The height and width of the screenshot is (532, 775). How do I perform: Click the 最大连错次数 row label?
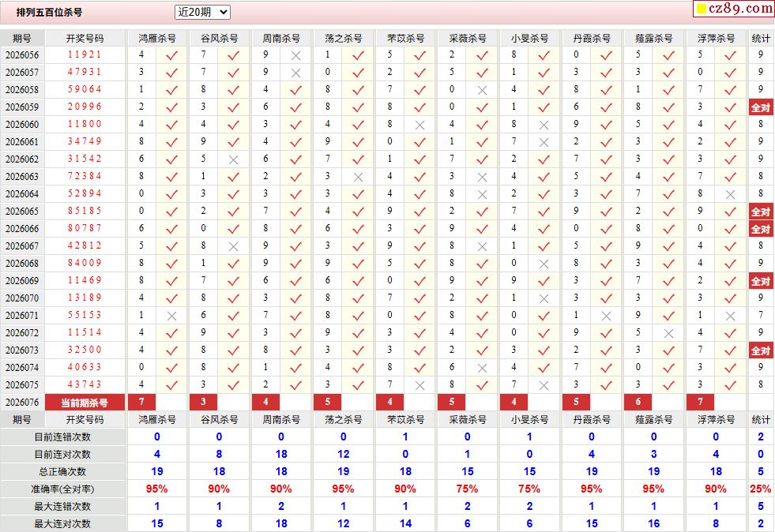pyautogui.click(x=62, y=506)
